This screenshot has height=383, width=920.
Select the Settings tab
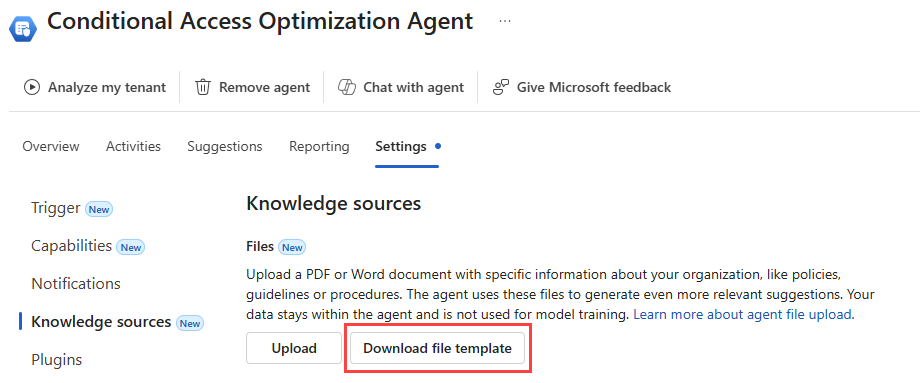pos(401,146)
